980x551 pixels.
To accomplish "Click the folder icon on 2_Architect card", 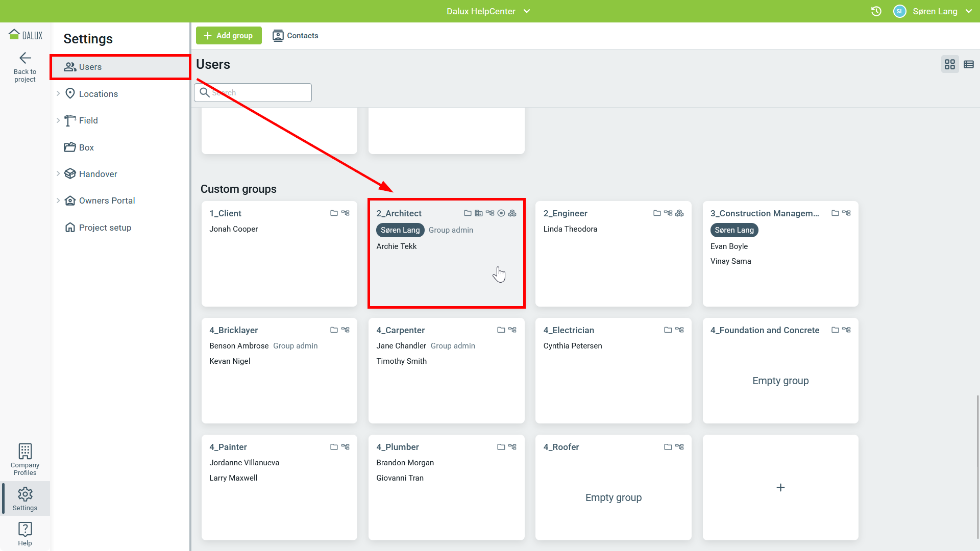I will click(x=468, y=213).
